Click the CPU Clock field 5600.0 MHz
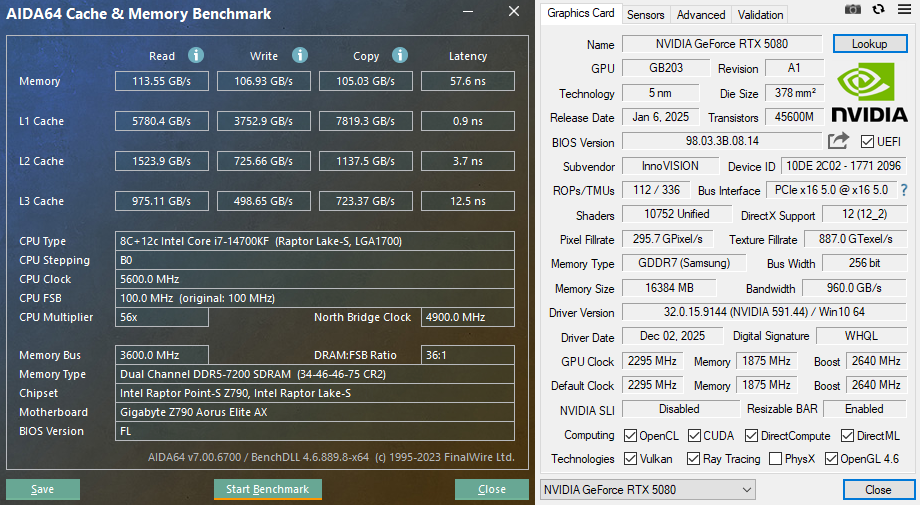 click(314, 279)
